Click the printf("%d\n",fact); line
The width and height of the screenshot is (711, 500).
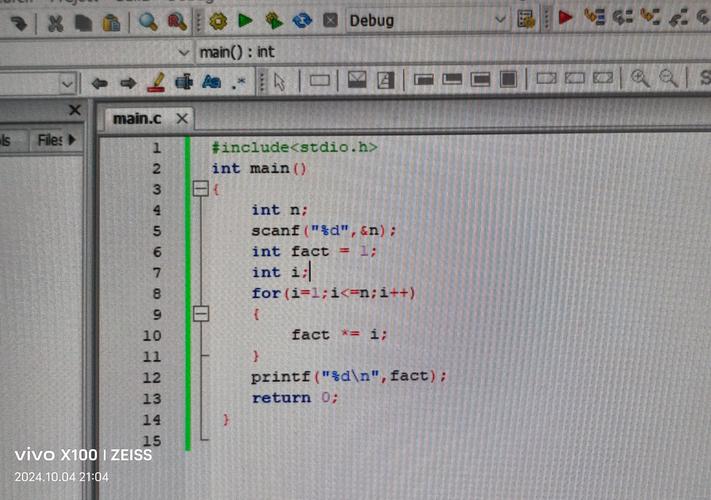coord(349,376)
